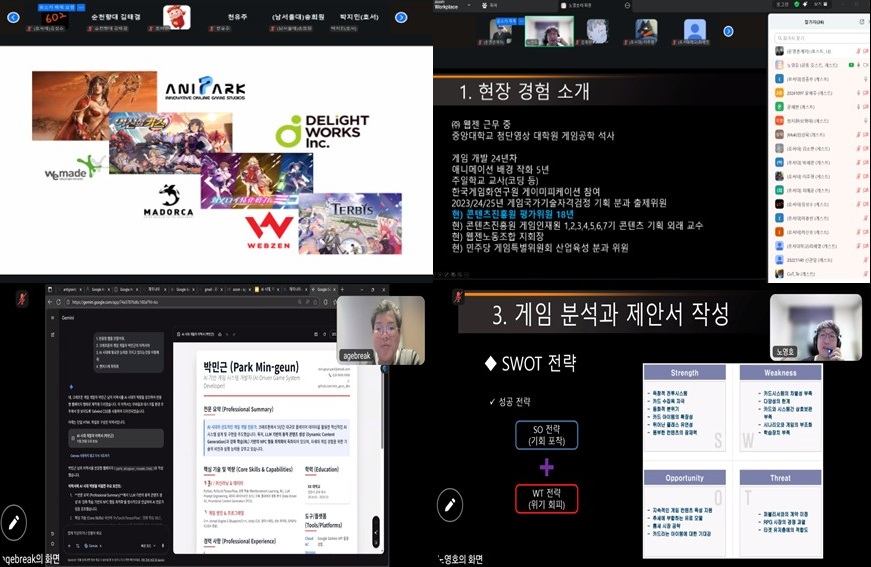Select the pig avatar participant thumbnail
The image size is (871, 567).
(177, 17)
